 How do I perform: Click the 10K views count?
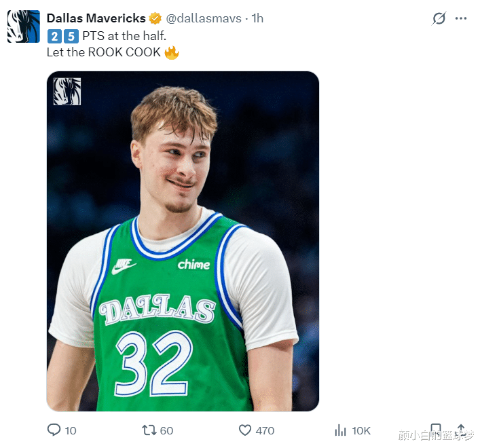pyautogui.click(x=361, y=430)
